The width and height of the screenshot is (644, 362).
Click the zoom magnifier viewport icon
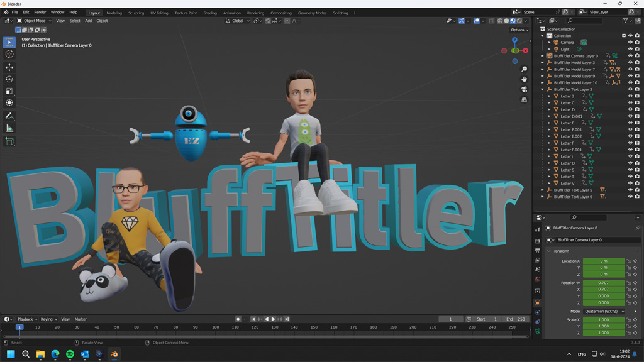pyautogui.click(x=524, y=69)
